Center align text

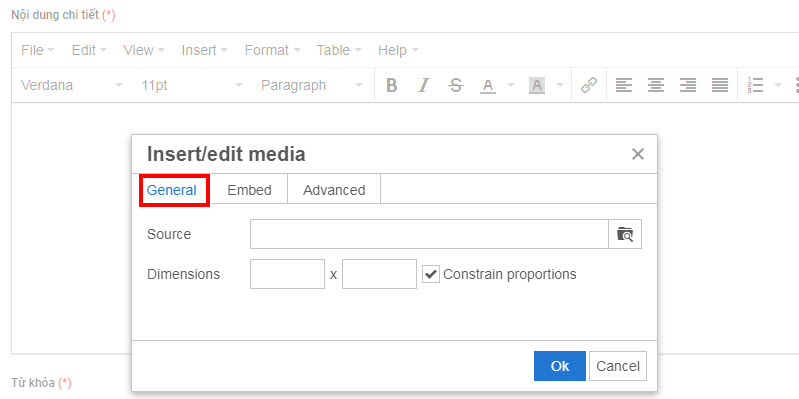pyautogui.click(x=656, y=85)
